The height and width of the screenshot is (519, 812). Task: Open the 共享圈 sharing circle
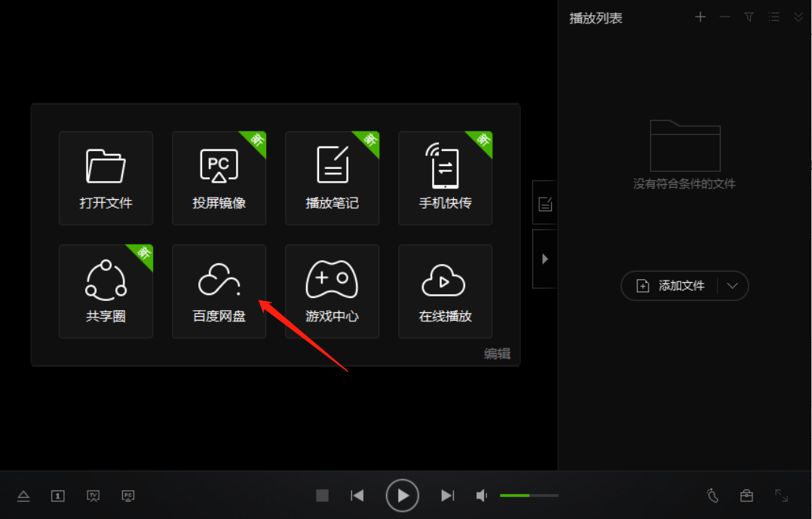coord(106,291)
